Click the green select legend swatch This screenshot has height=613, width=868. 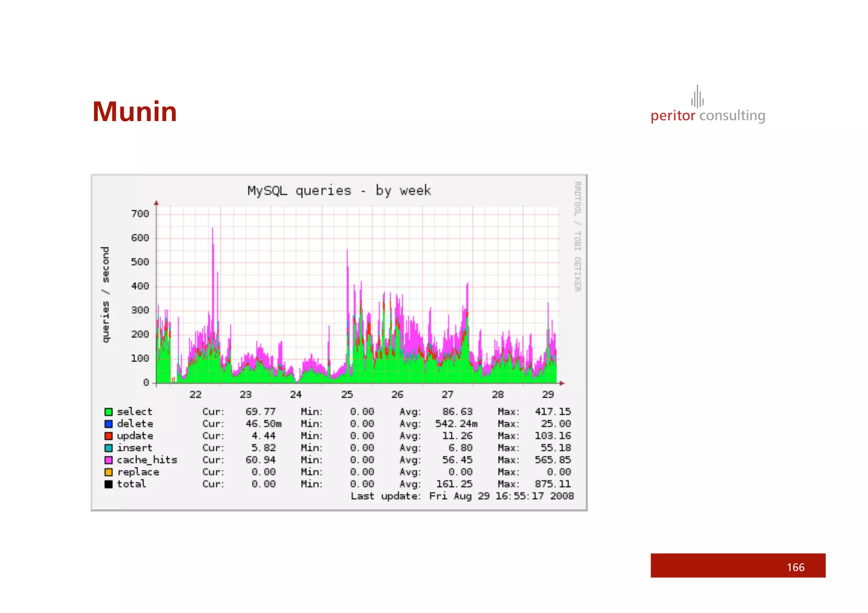[108, 412]
